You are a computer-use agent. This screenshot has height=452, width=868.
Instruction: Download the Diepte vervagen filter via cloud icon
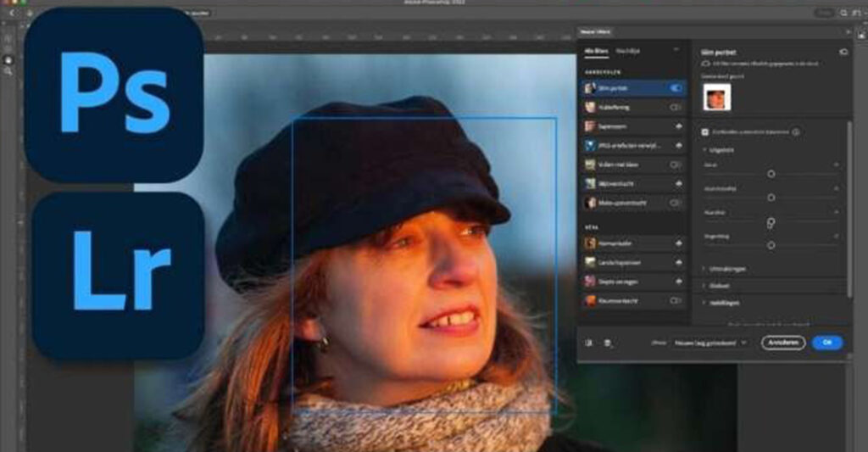pyautogui.click(x=678, y=282)
